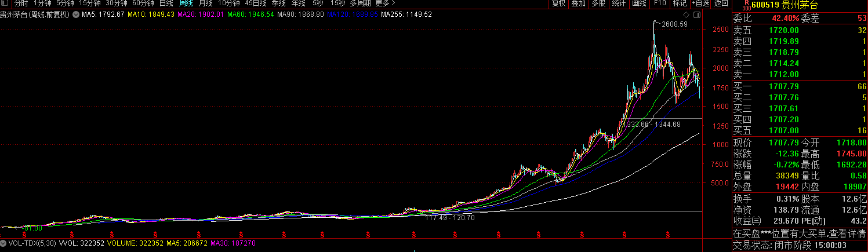868x252 pixels.
Task: Click the 117.49 - 120.70 gap label
Action: pos(450,218)
